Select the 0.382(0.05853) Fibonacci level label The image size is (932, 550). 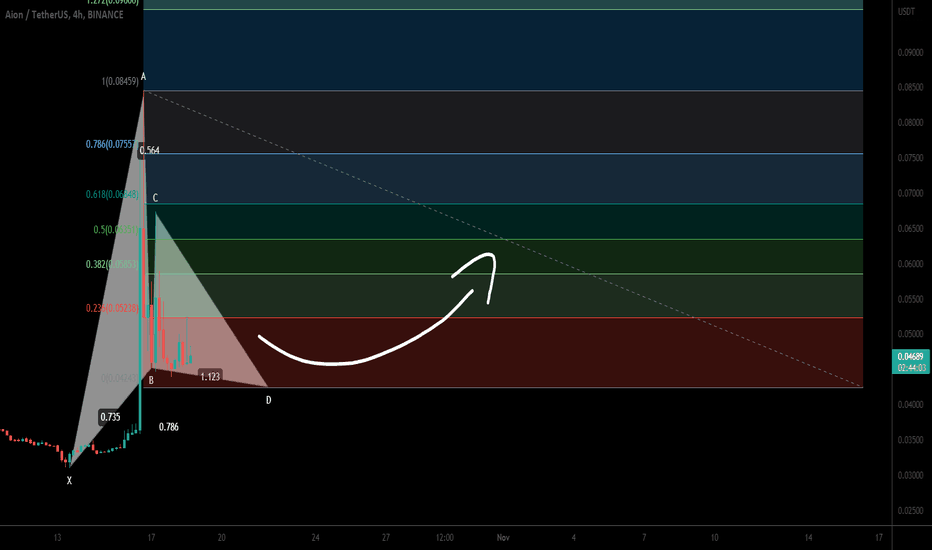[112, 264]
